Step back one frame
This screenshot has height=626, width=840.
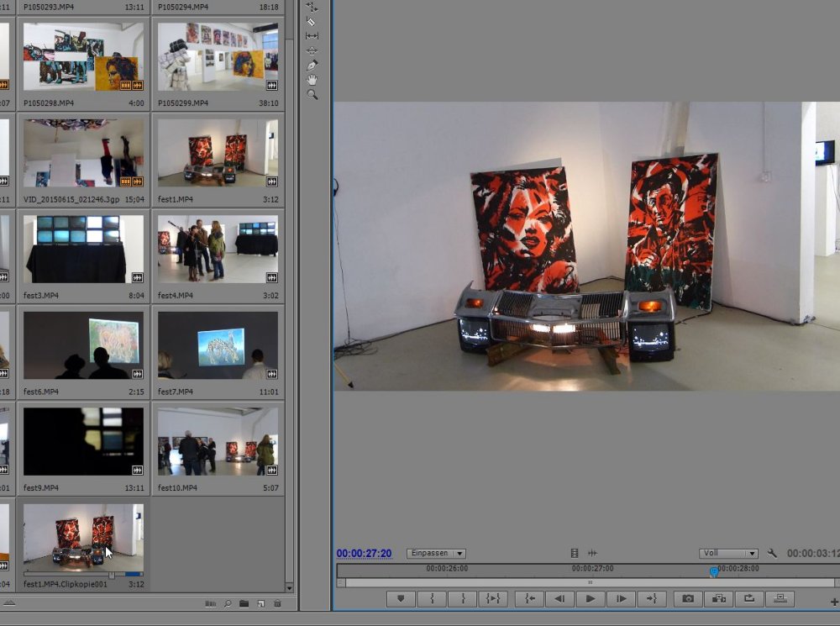[x=559, y=598]
